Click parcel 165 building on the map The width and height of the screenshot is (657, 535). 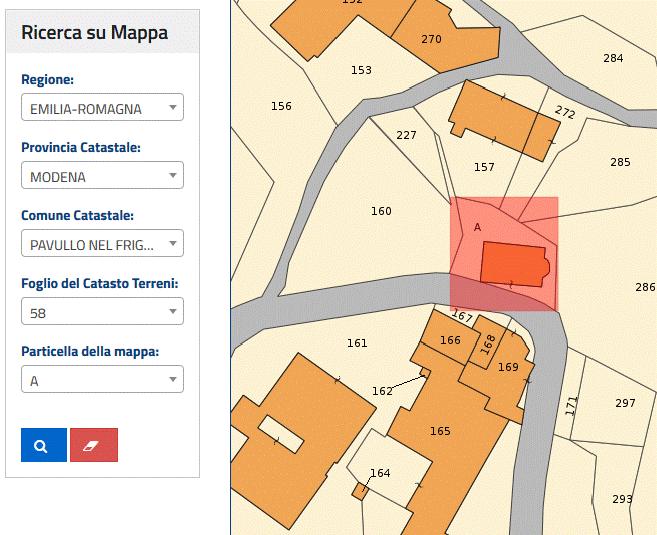pyautogui.click(x=440, y=431)
